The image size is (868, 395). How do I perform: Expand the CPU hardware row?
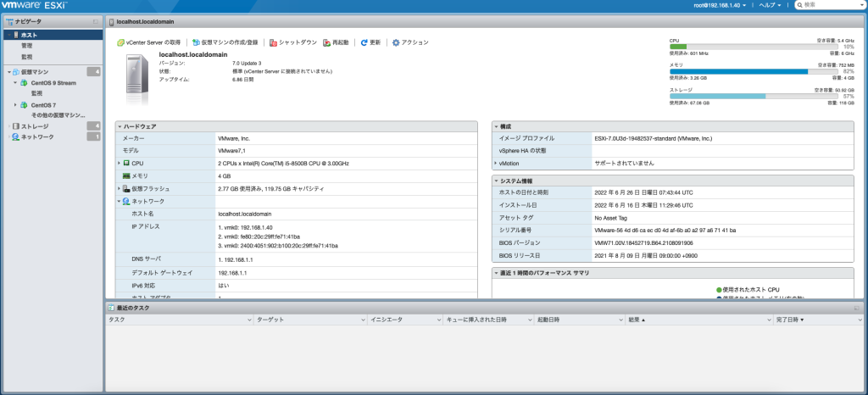pyautogui.click(x=120, y=163)
